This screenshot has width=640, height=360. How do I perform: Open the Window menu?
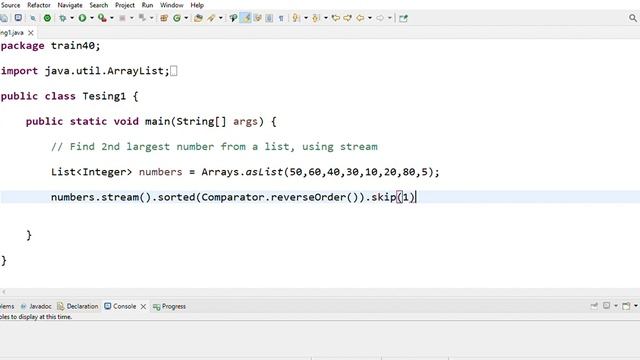[x=171, y=5]
